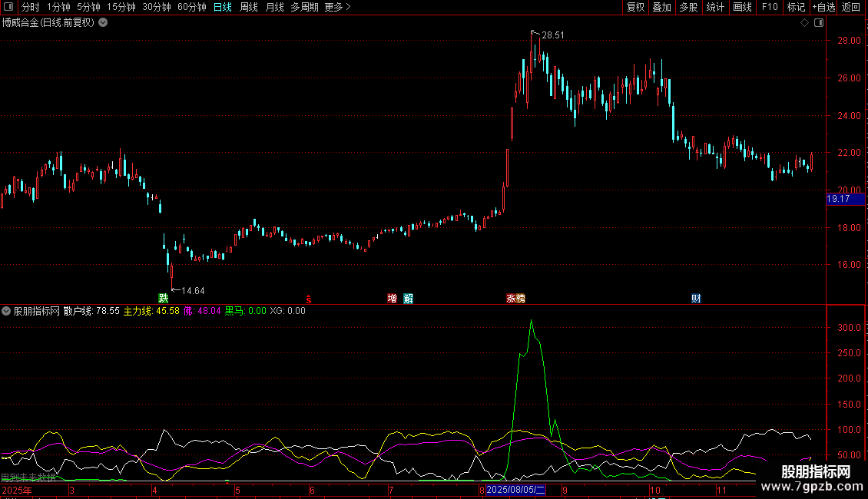Open the 复权 adjustment menu
Image resolution: width=868 pixels, height=499 pixels.
[635, 7]
